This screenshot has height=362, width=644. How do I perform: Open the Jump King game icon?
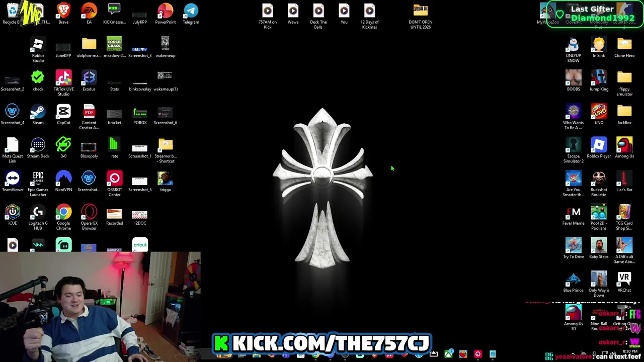[x=599, y=80]
